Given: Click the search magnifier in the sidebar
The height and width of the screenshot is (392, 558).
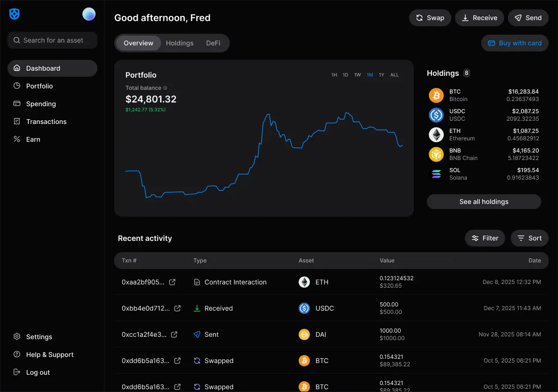Looking at the screenshot, I should click(16, 40).
